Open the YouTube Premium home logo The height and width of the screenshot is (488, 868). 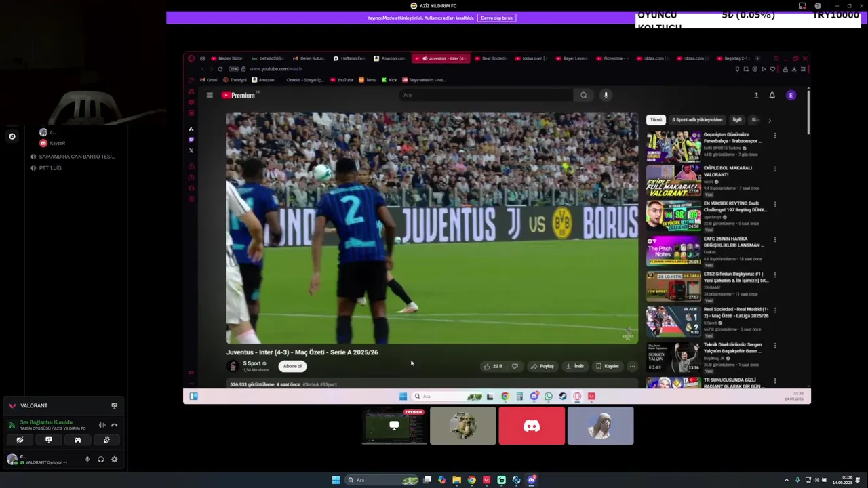(x=239, y=96)
